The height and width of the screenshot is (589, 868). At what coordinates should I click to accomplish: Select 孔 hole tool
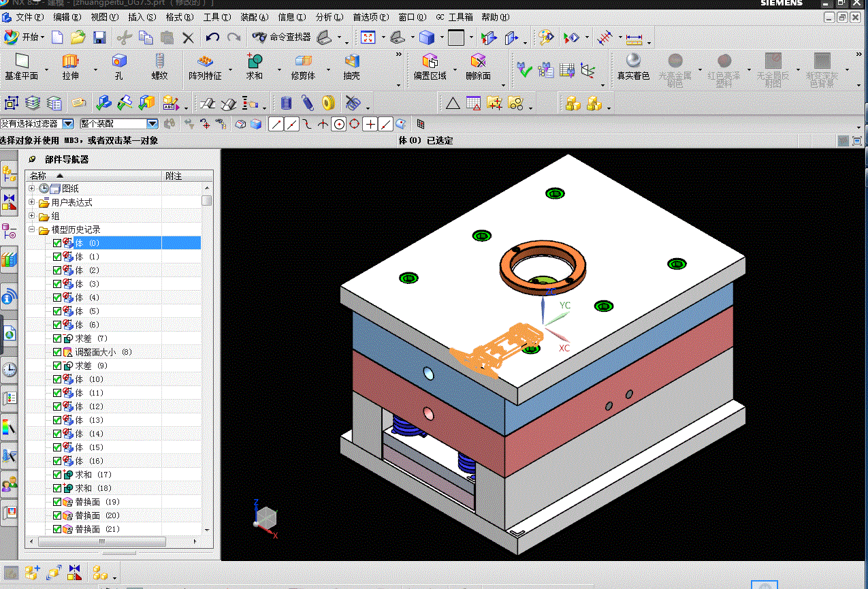[x=119, y=68]
